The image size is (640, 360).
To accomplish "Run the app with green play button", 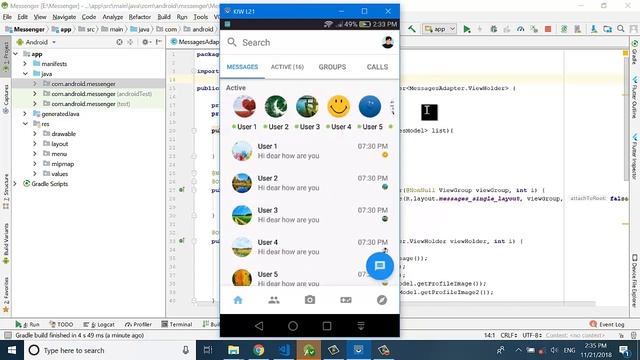I will tap(467, 29).
